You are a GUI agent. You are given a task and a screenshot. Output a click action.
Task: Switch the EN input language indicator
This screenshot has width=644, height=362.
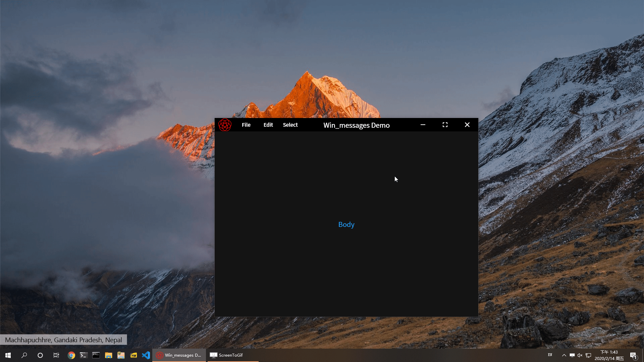pyautogui.click(x=550, y=355)
